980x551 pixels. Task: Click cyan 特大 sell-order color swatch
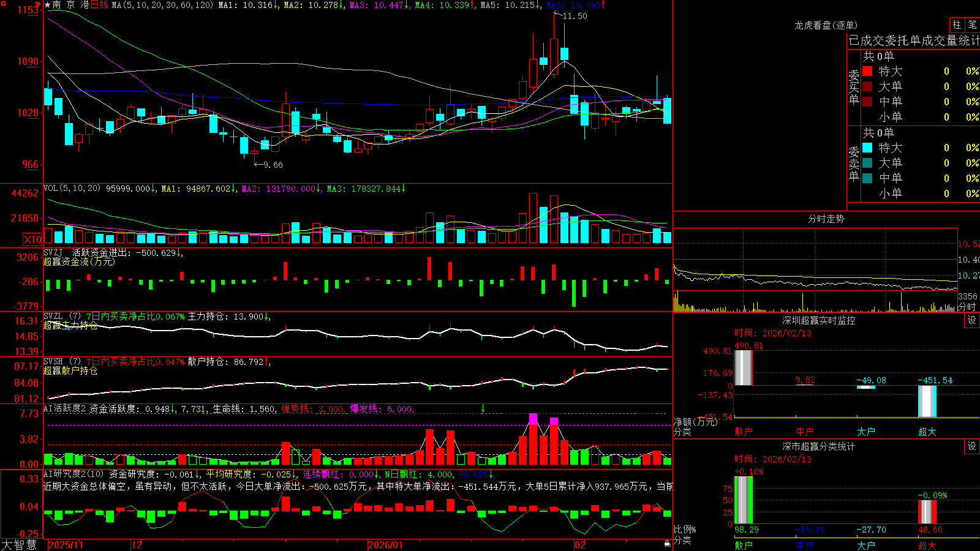click(x=867, y=148)
